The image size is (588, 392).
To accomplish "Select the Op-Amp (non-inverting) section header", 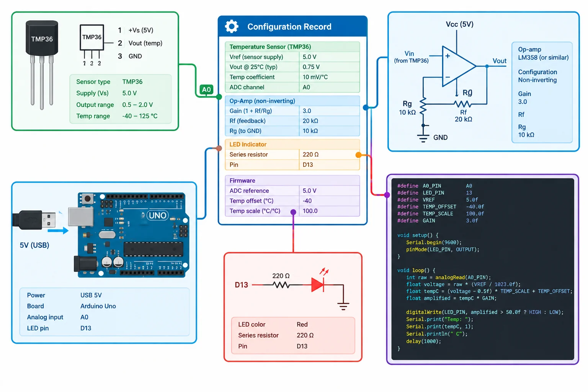I will click(x=292, y=101).
